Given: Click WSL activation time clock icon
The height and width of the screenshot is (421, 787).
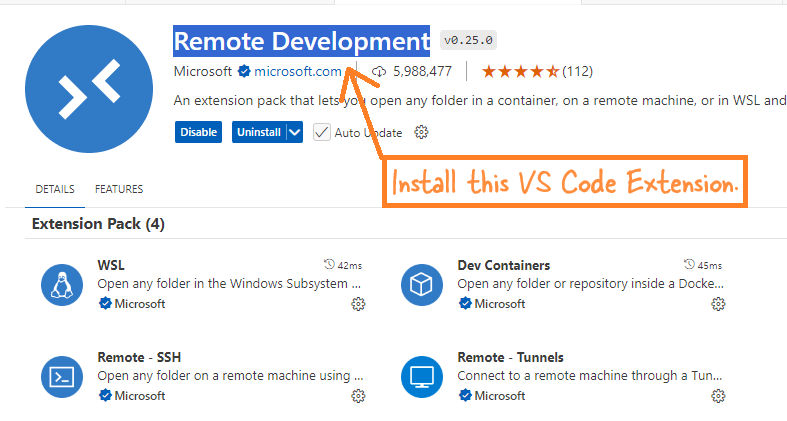Looking at the screenshot, I should [x=329, y=264].
